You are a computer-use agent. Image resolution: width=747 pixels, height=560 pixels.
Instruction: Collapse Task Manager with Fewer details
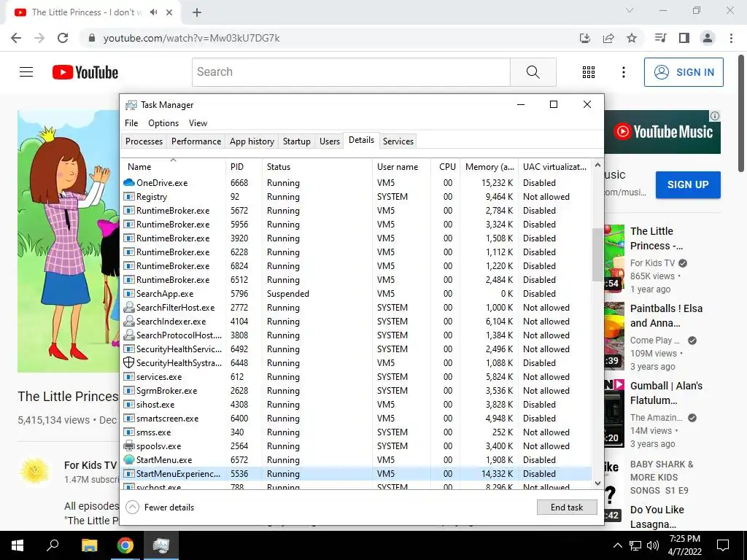tap(160, 507)
